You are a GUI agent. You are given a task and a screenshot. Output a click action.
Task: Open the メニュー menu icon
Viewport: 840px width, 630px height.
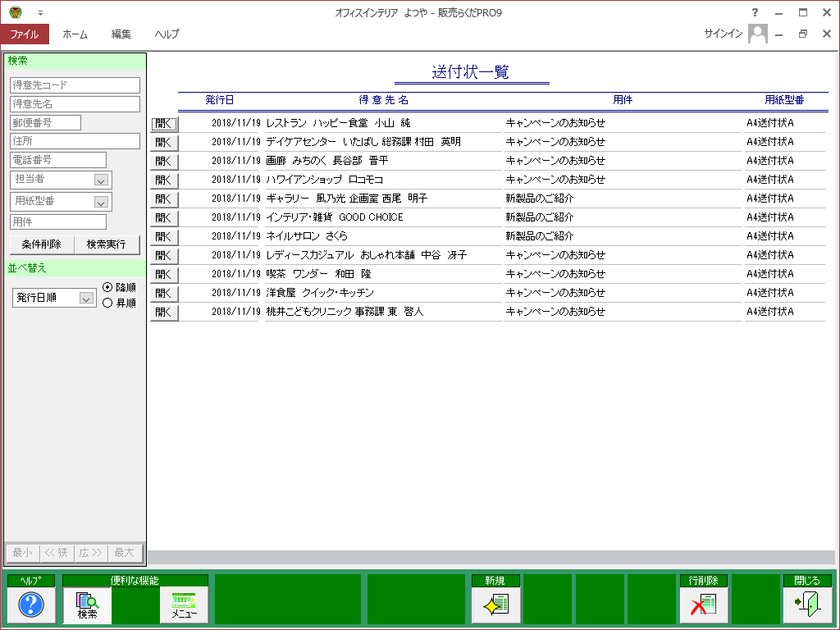point(184,605)
